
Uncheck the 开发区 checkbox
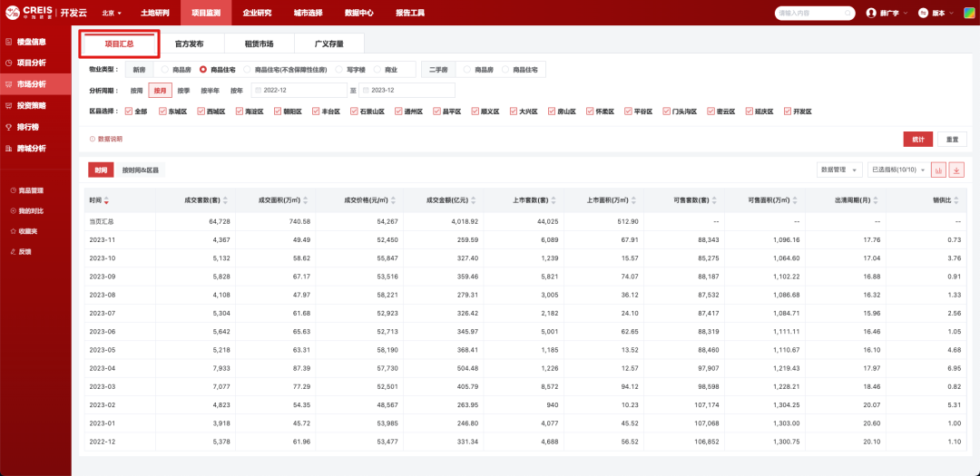[787, 112]
